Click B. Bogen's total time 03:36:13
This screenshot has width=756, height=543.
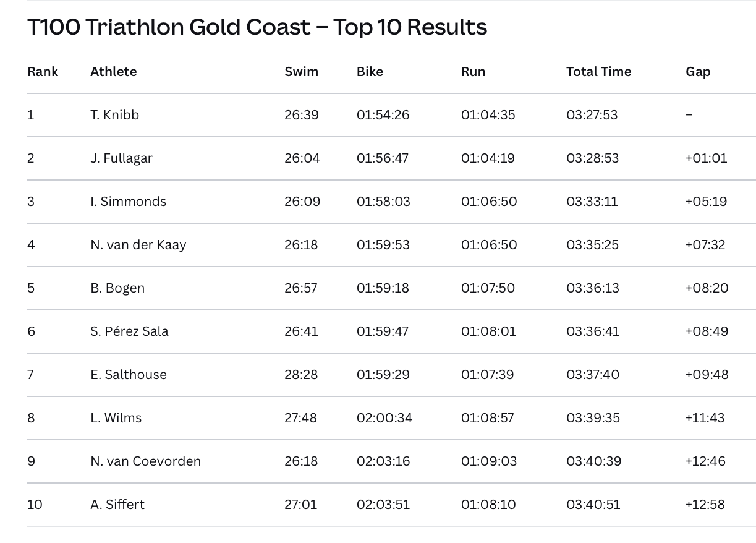[x=592, y=288]
